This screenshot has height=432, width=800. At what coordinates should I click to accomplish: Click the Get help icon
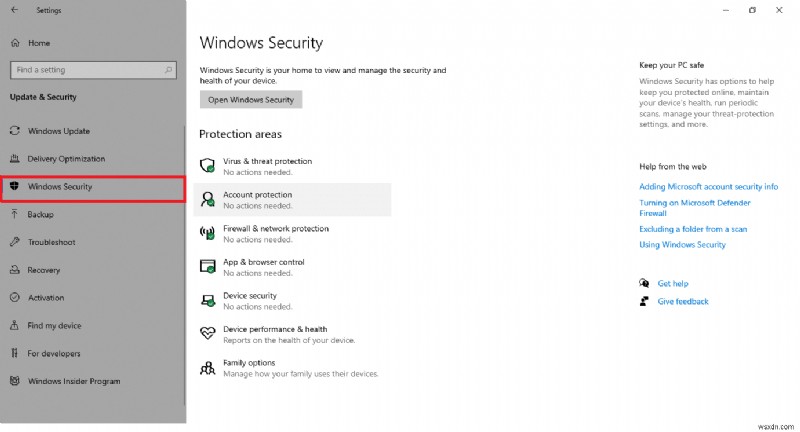[x=646, y=284]
